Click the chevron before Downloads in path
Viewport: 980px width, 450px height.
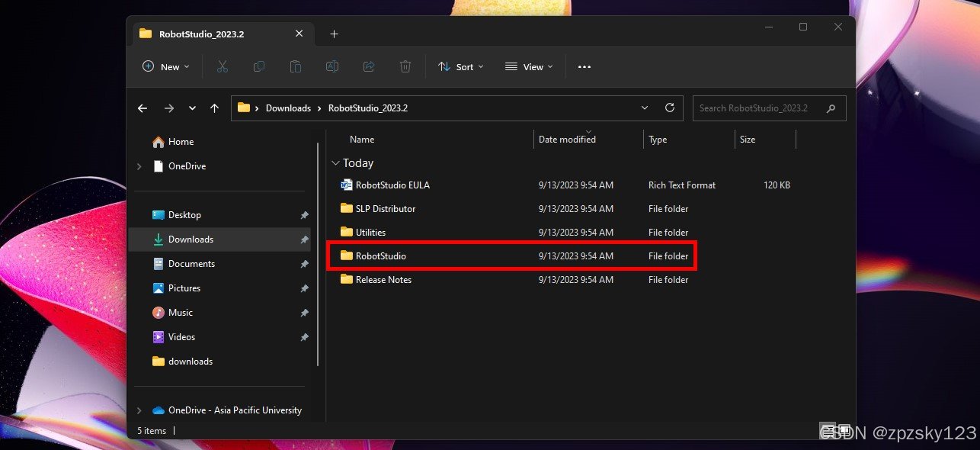(x=257, y=108)
